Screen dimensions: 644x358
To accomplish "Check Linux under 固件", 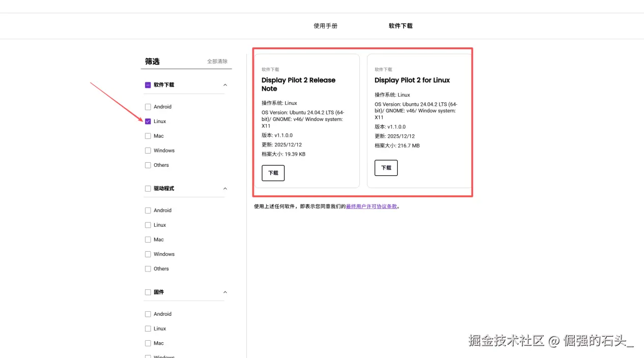I will point(148,329).
